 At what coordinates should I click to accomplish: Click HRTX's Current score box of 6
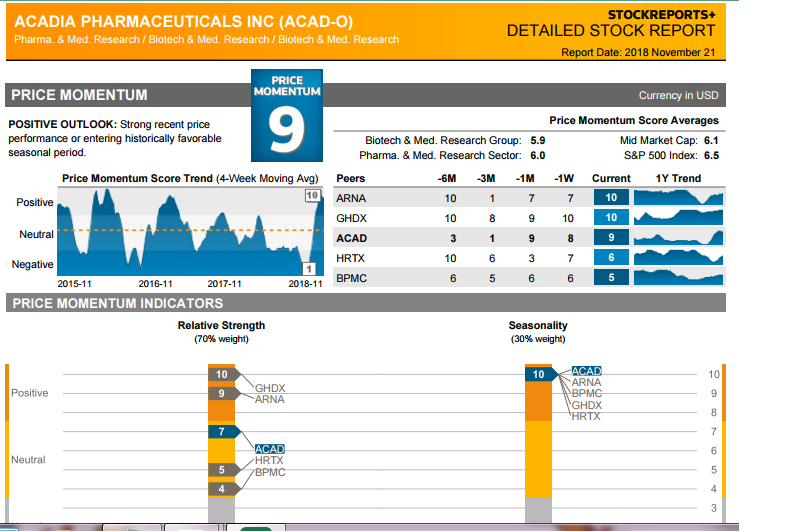[x=611, y=257]
